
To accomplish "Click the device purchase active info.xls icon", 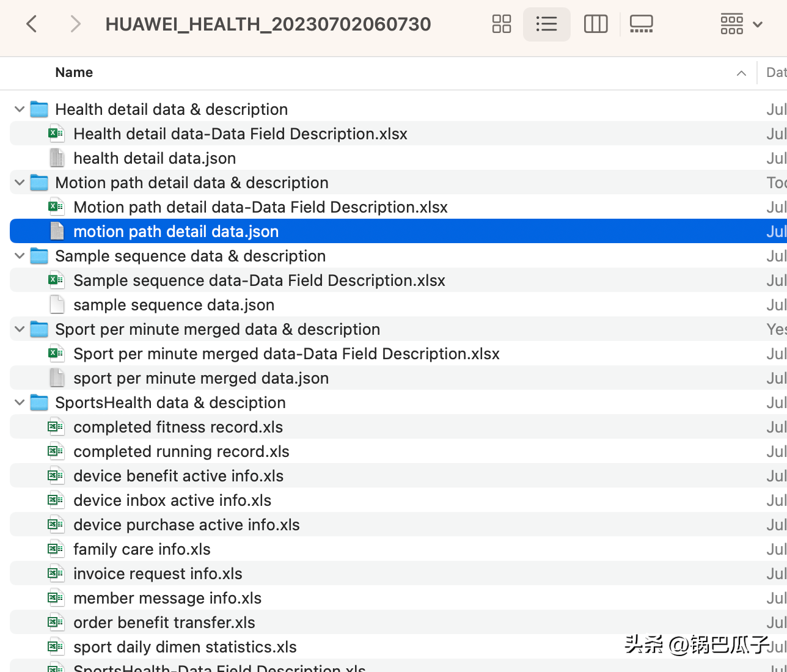I will (56, 525).
